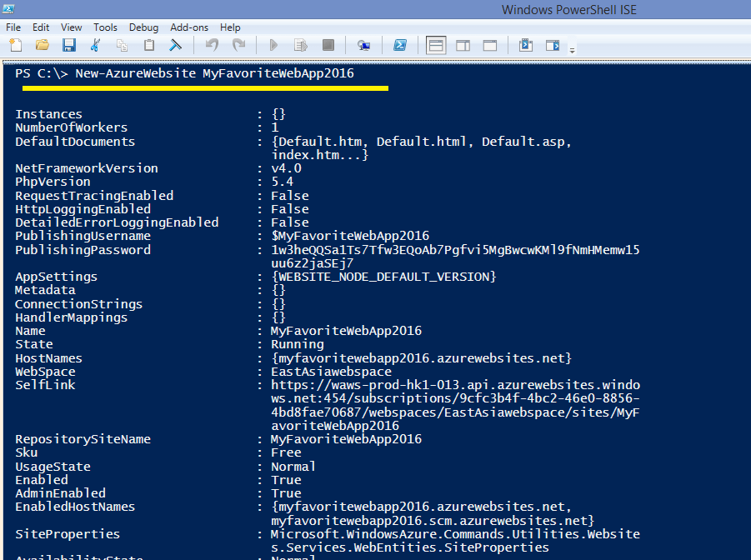Click the 'Sku' property label

27,452
